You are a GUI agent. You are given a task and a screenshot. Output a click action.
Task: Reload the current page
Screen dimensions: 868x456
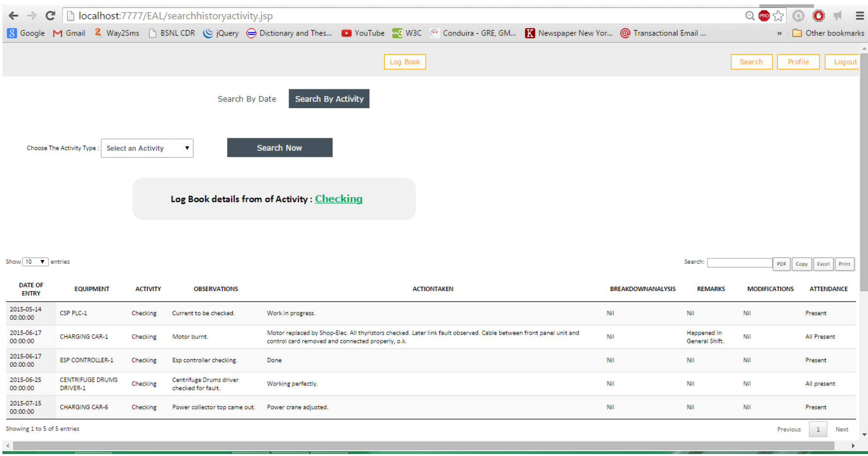[x=50, y=15]
